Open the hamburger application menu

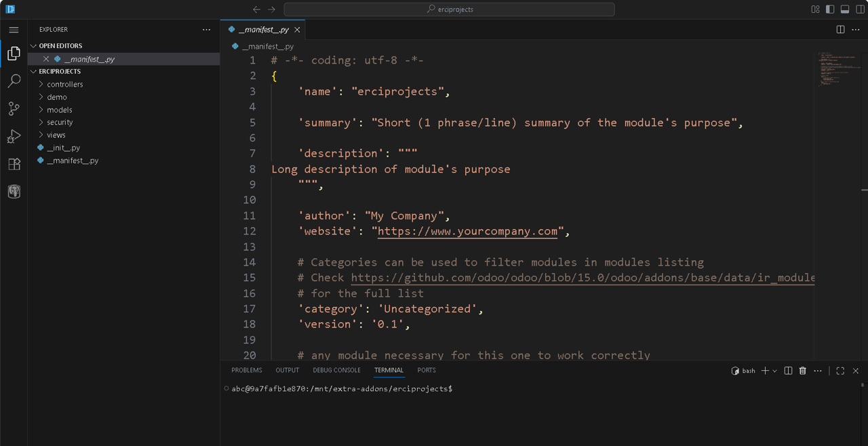[x=14, y=30]
